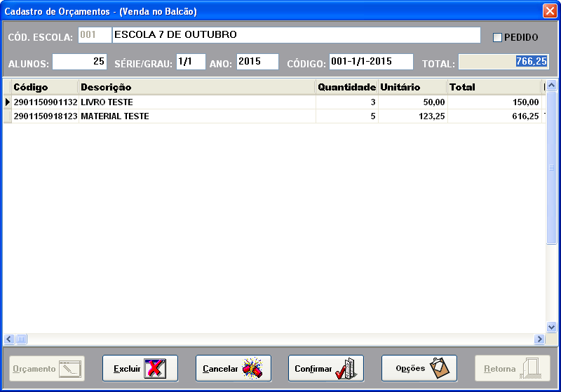This screenshot has height=392, width=561.
Task: Click the Total column header
Action: pos(494,87)
